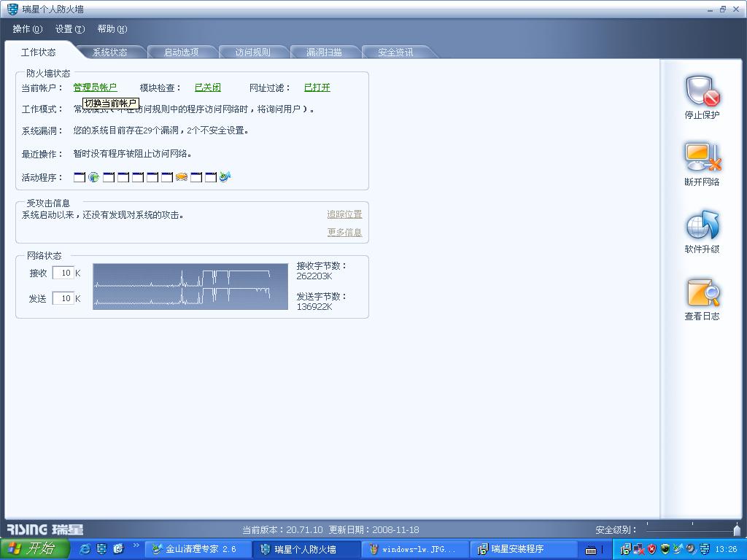Viewport: 747px width, 560px height.
Task: Open the 设置(T) menu
Action: click(70, 29)
